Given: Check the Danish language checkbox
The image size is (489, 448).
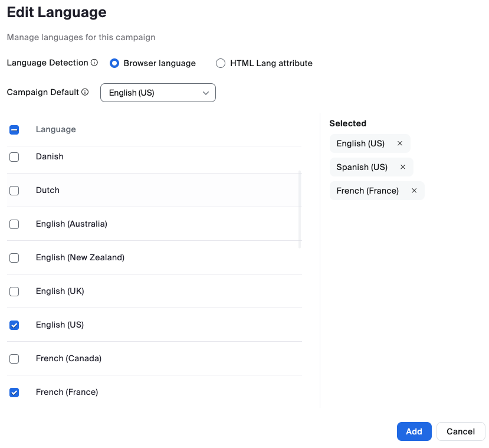Looking at the screenshot, I should point(15,157).
